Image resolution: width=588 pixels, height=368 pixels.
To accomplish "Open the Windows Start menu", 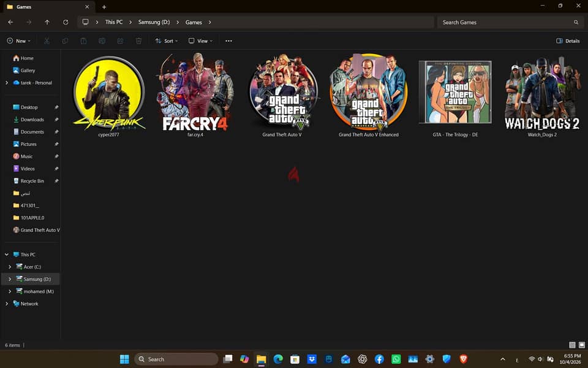I will (124, 359).
